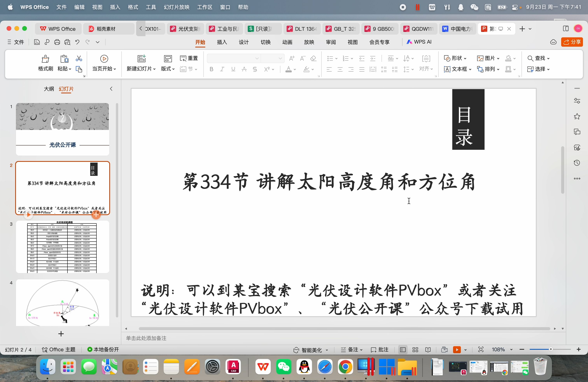Click the star icon in right sidebar
588x382 pixels.
[x=577, y=116]
